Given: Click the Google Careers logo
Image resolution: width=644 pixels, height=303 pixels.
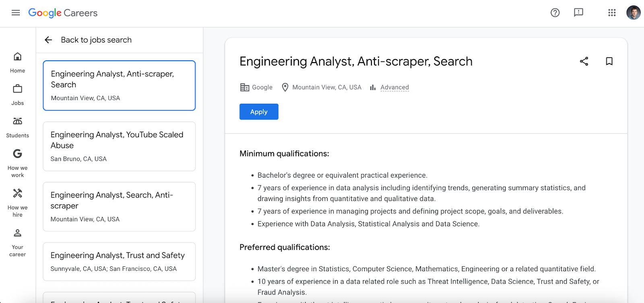Looking at the screenshot, I should [x=63, y=13].
